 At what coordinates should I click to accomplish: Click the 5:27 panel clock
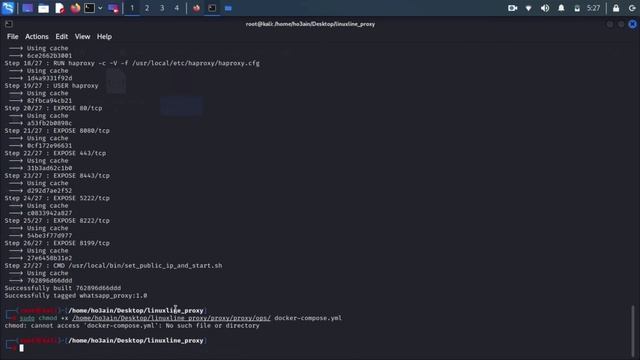tap(593, 8)
